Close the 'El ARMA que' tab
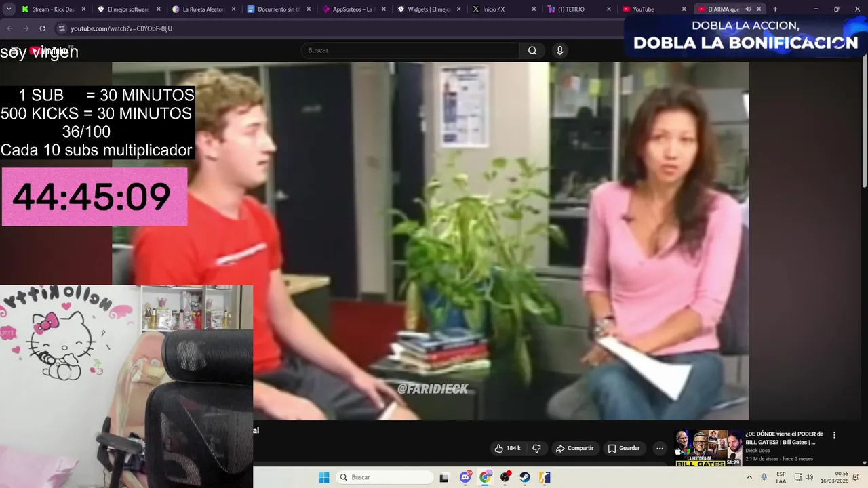 (759, 9)
